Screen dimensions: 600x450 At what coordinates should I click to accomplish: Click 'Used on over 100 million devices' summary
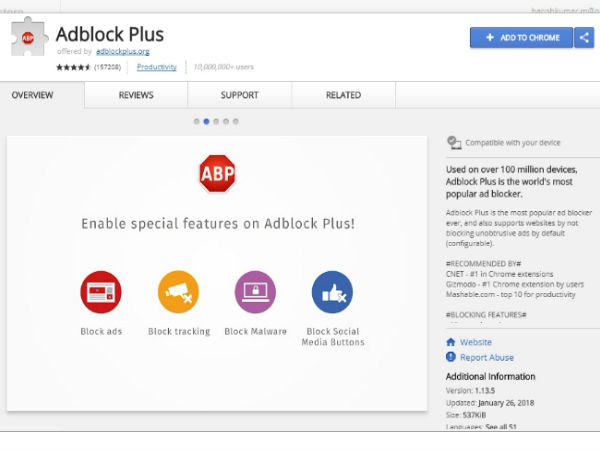(512, 182)
